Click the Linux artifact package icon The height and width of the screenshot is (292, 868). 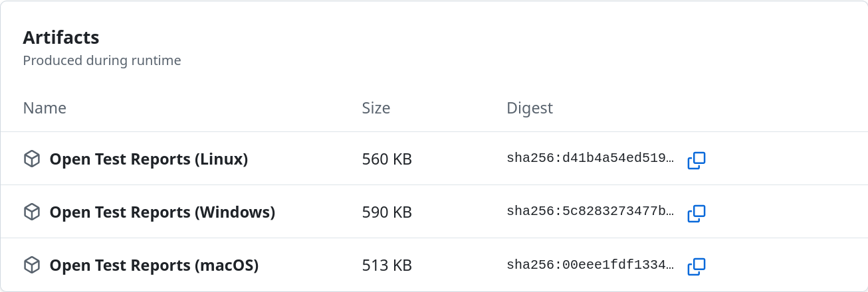32,159
